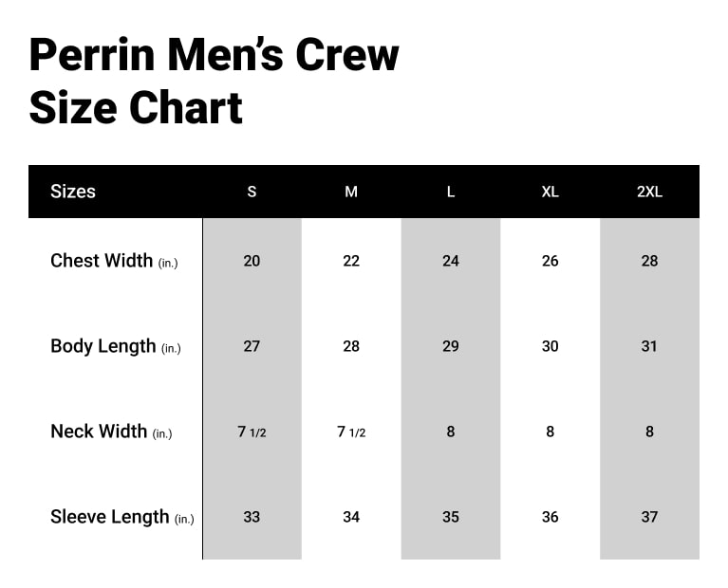Click neck width value 8 for L

click(451, 432)
